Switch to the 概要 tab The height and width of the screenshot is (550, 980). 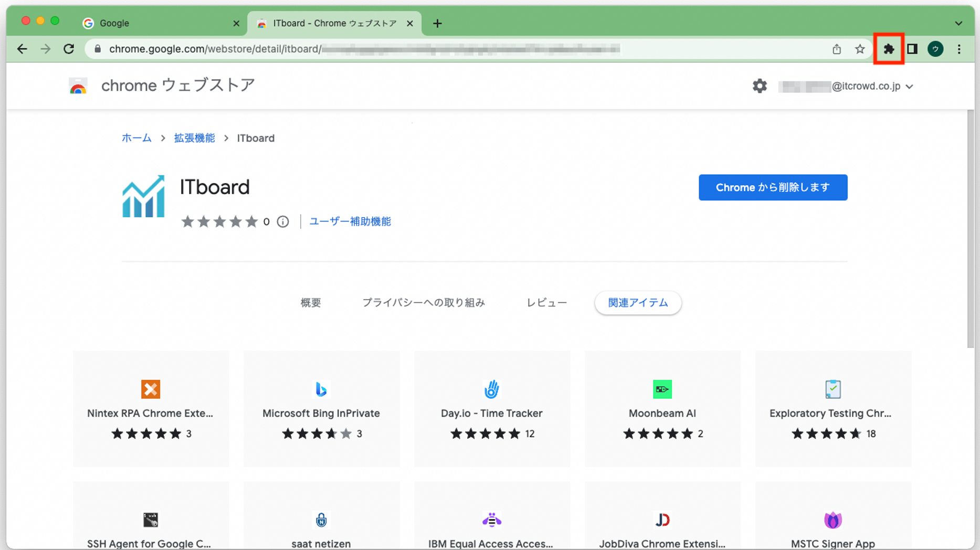311,303
